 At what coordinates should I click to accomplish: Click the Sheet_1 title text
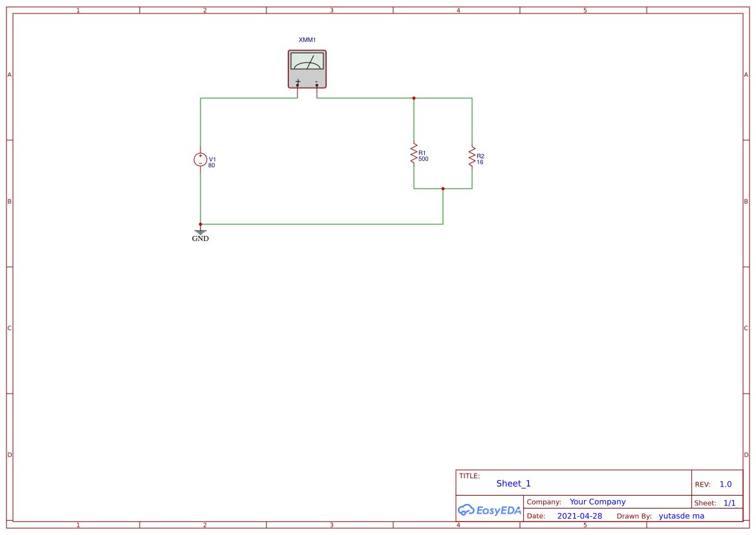tap(513, 483)
